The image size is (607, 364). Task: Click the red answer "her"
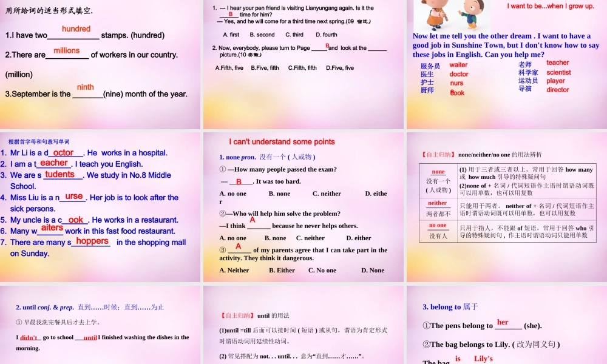coord(503,322)
